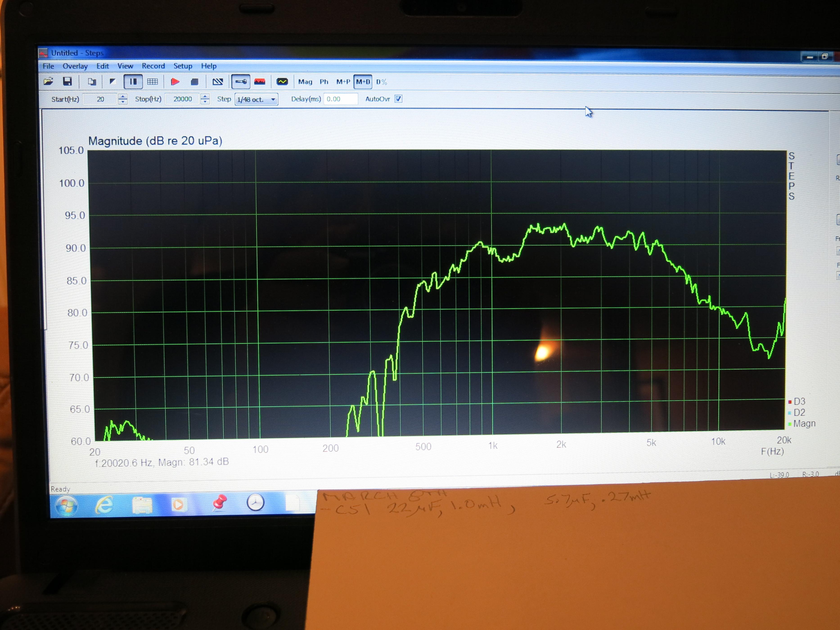840x630 pixels.
Task: Click the Stop(Hz) input field showing 20000
Action: (183, 99)
